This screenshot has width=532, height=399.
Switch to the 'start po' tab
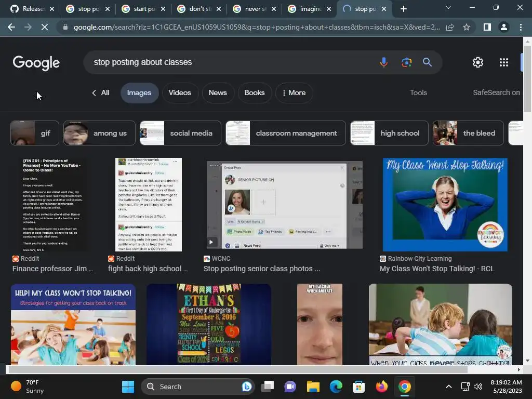pyautogui.click(x=144, y=9)
